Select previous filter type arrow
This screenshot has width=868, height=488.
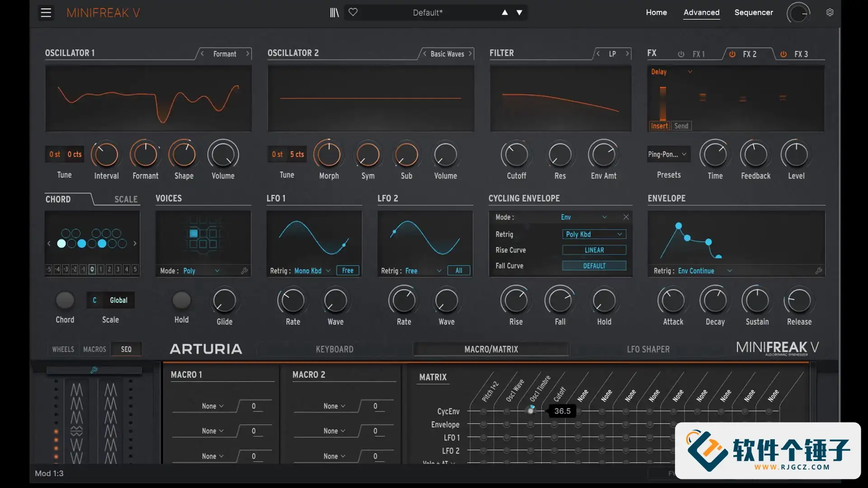(x=598, y=54)
